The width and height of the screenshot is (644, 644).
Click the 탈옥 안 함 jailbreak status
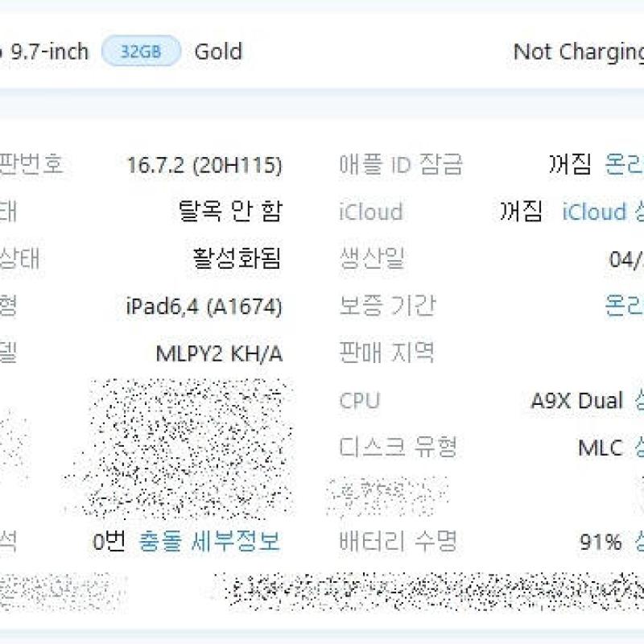(x=230, y=213)
